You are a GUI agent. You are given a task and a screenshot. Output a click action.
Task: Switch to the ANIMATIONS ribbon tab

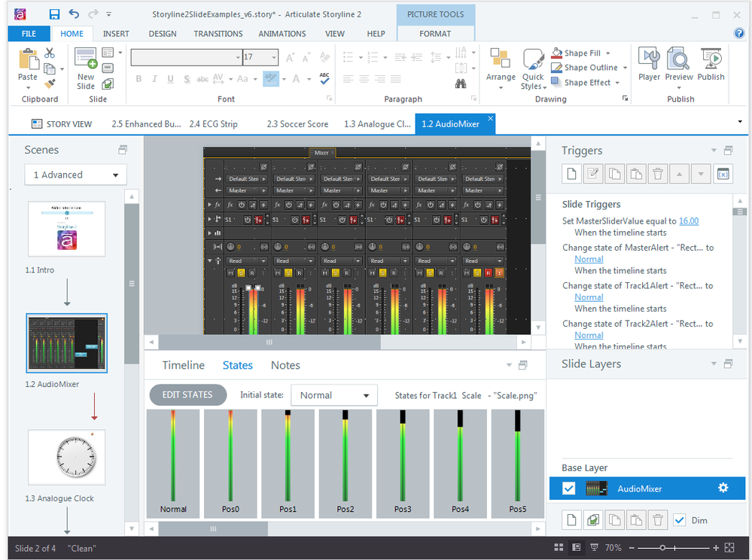282,34
